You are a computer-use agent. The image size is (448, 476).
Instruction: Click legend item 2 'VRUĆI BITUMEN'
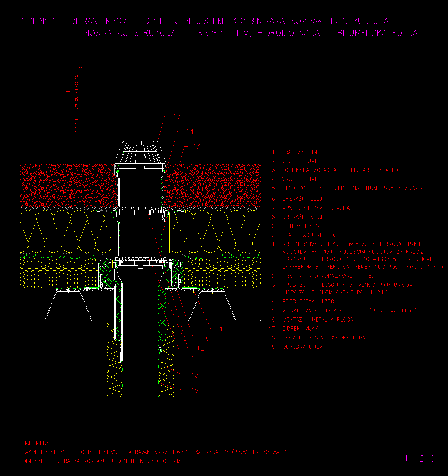coord(302,161)
